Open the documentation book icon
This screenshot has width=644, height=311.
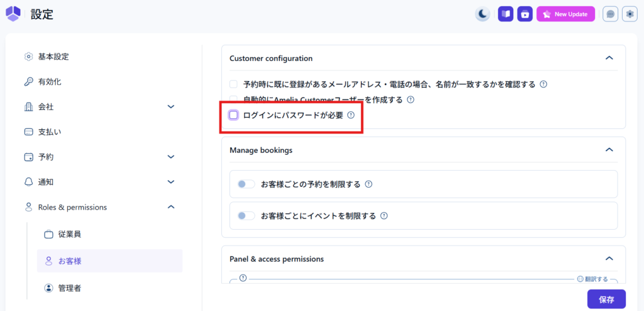506,14
